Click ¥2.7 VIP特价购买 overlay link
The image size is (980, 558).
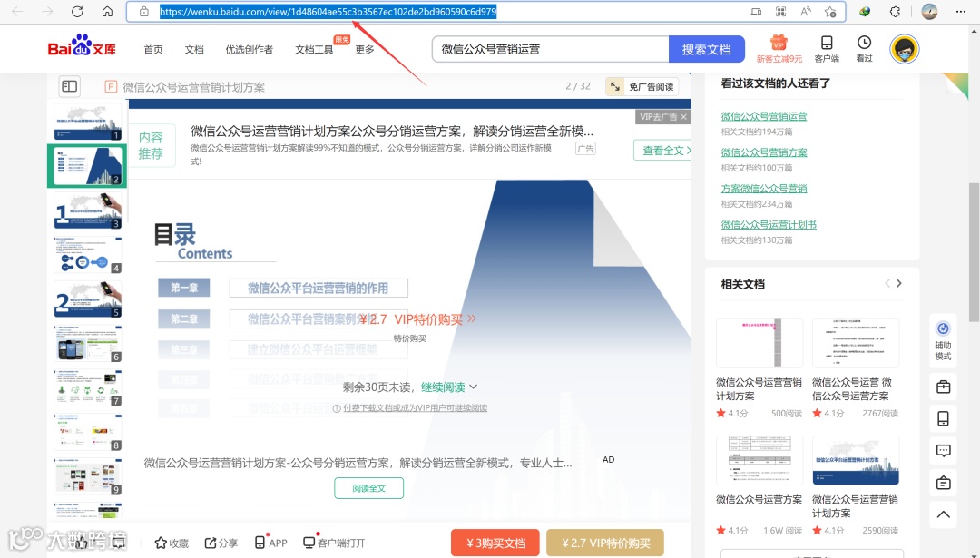[x=418, y=319]
